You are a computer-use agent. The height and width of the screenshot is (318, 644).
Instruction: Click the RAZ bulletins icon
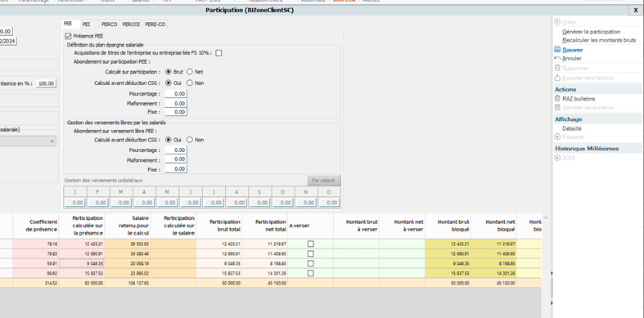tap(557, 98)
